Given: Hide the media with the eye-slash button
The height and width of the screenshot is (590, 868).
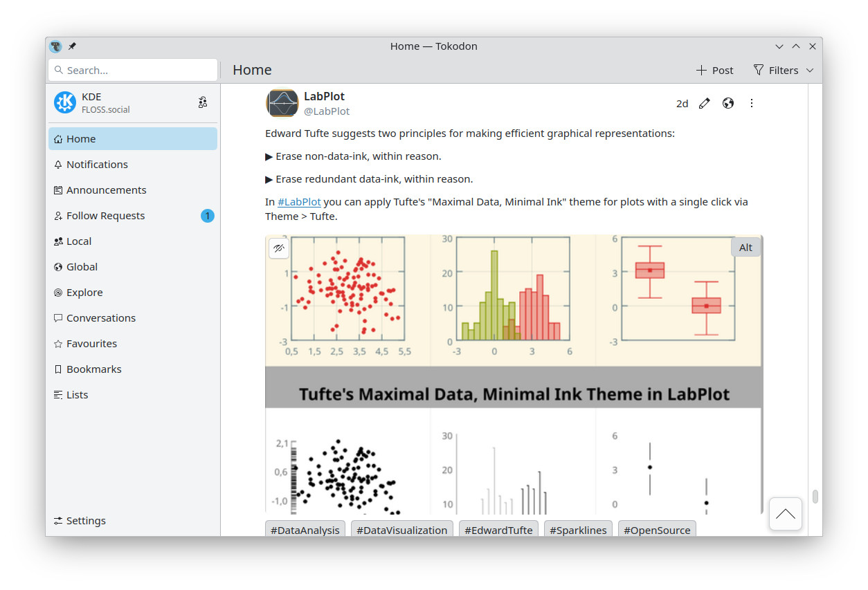Looking at the screenshot, I should [279, 248].
